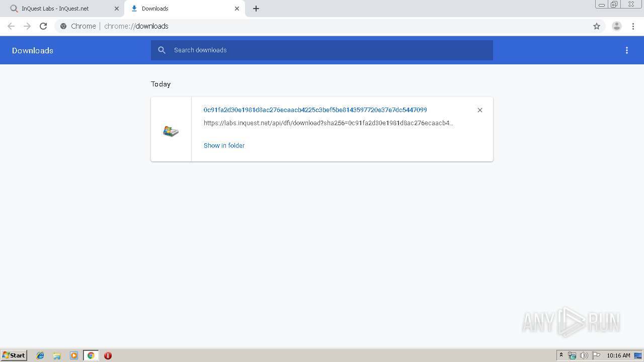Click the search magnifier icon
The height and width of the screenshot is (362, 644).
pos(162,50)
